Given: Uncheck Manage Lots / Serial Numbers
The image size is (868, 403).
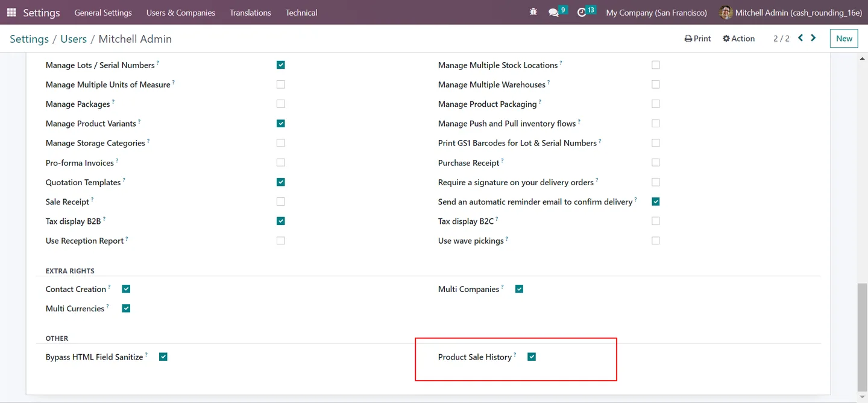Looking at the screenshot, I should (281, 65).
